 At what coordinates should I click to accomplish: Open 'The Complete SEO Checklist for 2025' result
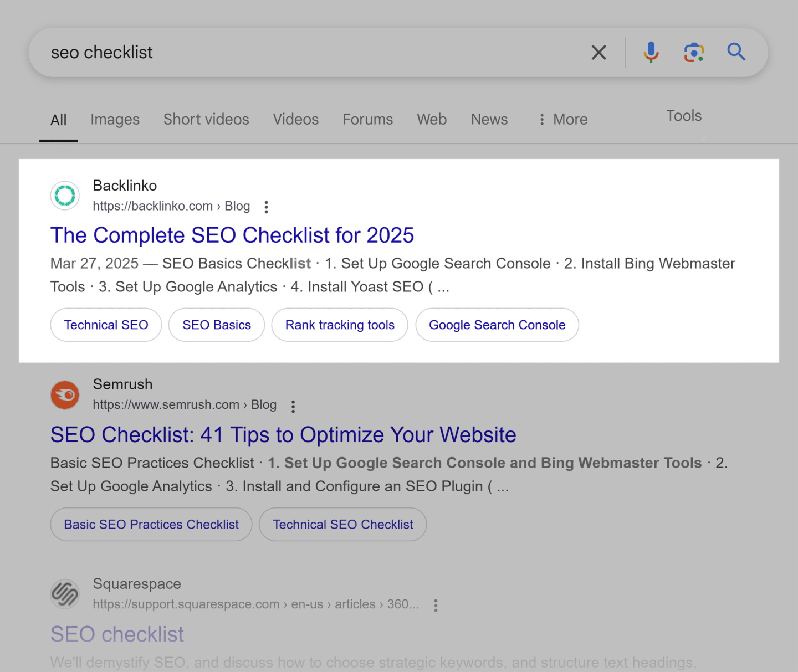pyautogui.click(x=232, y=235)
